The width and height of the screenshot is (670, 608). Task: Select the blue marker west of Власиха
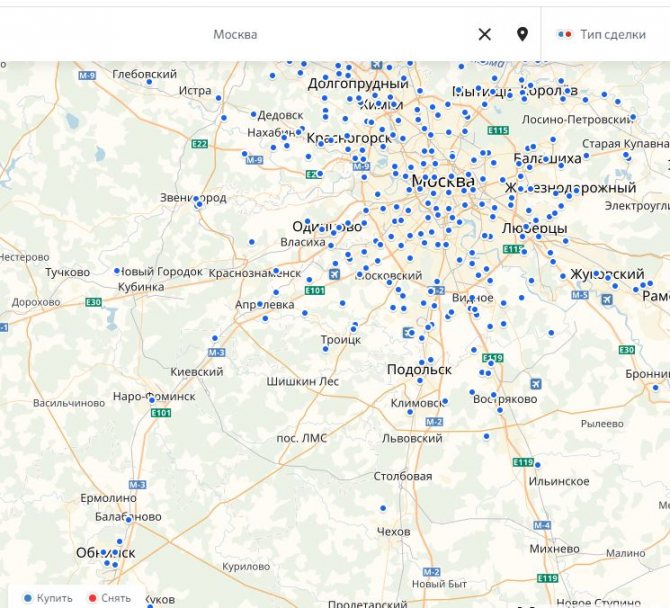coord(252,242)
